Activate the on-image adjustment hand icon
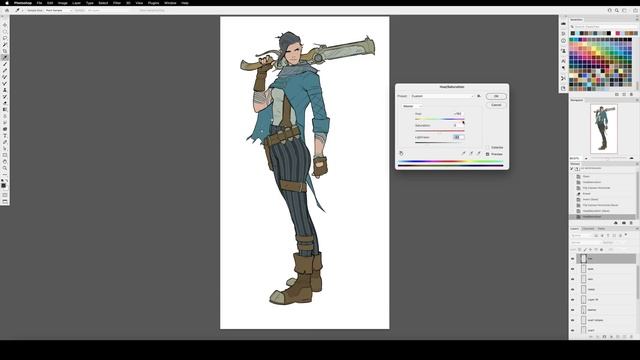 401,153
